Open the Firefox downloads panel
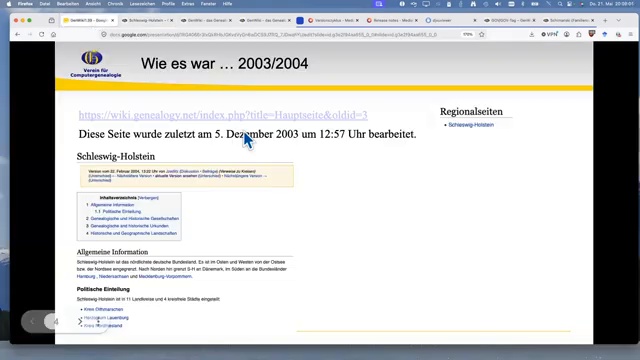Viewport: 640px width, 360px height. [531, 35]
